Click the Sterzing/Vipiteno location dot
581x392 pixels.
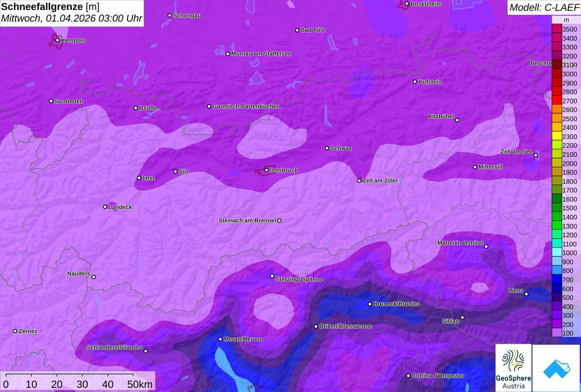[x=272, y=276]
